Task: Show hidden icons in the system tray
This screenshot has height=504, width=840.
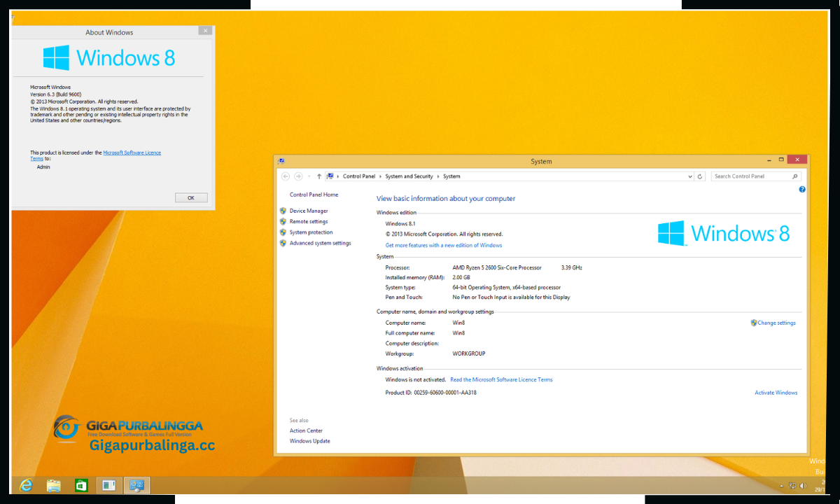Action: click(781, 486)
